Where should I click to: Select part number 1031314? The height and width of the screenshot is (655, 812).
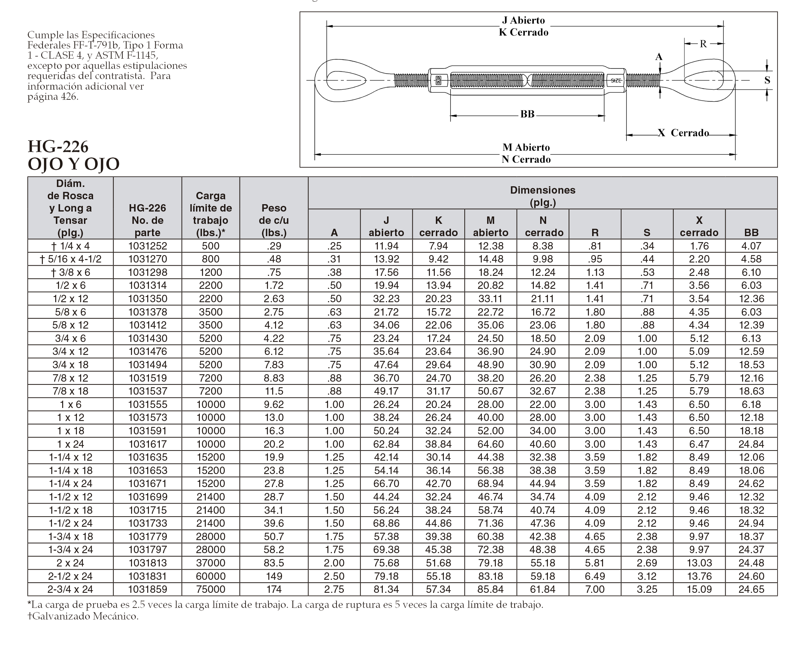coord(148,285)
